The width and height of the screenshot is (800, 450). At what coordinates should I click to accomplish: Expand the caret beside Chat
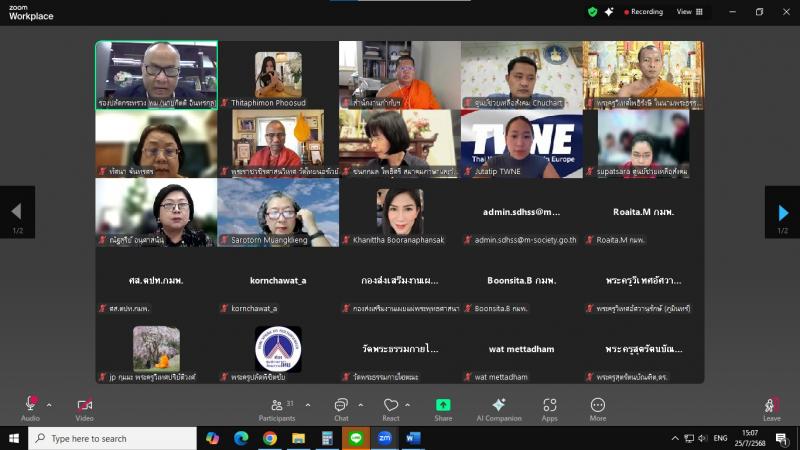pos(361,405)
